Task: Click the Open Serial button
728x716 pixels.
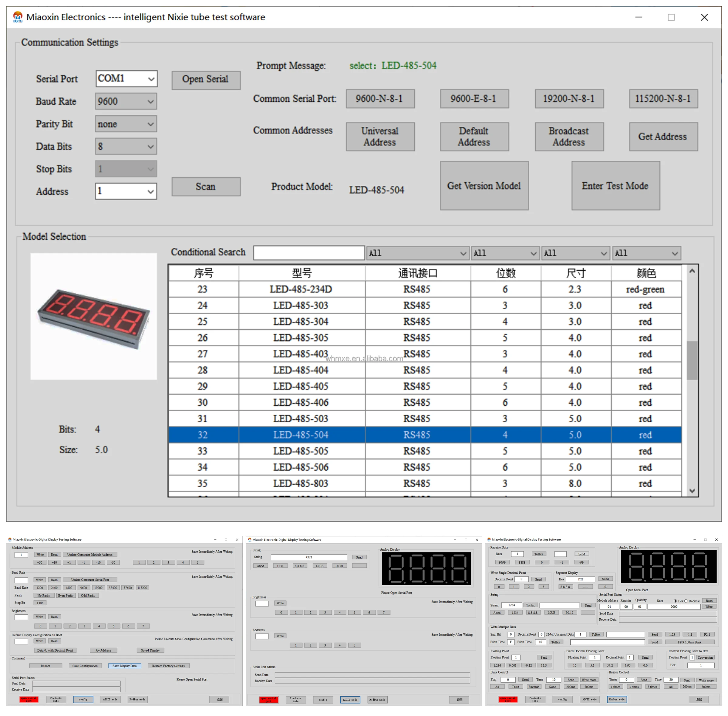Action: coord(206,79)
